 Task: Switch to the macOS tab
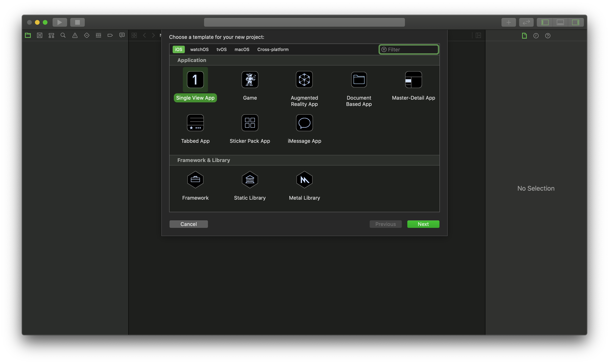point(242,49)
